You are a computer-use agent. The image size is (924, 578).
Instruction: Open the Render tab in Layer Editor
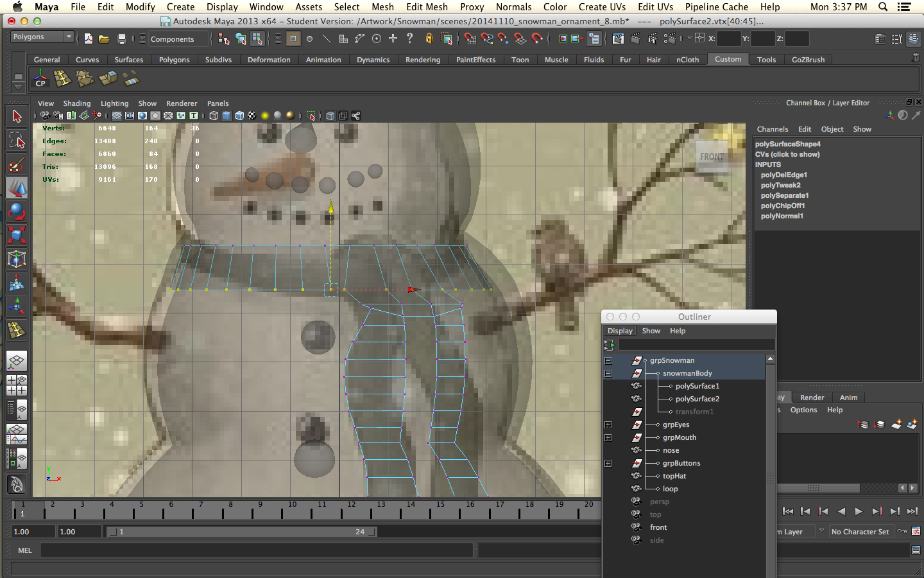point(812,398)
